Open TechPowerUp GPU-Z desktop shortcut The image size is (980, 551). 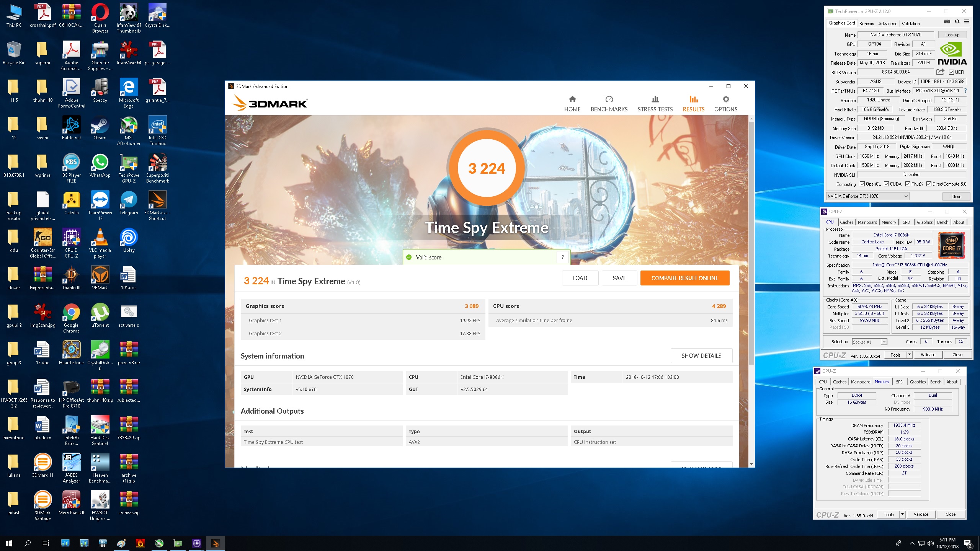[129, 168]
